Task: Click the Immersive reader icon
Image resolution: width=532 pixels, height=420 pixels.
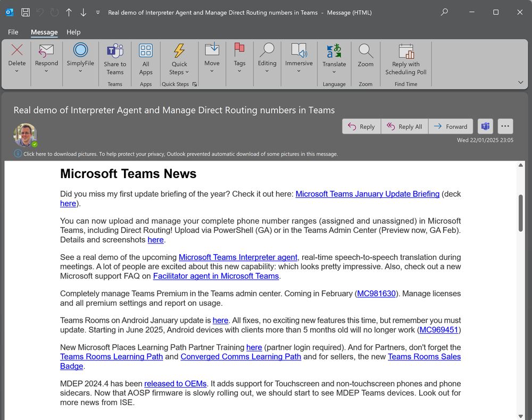Action: pyautogui.click(x=298, y=50)
